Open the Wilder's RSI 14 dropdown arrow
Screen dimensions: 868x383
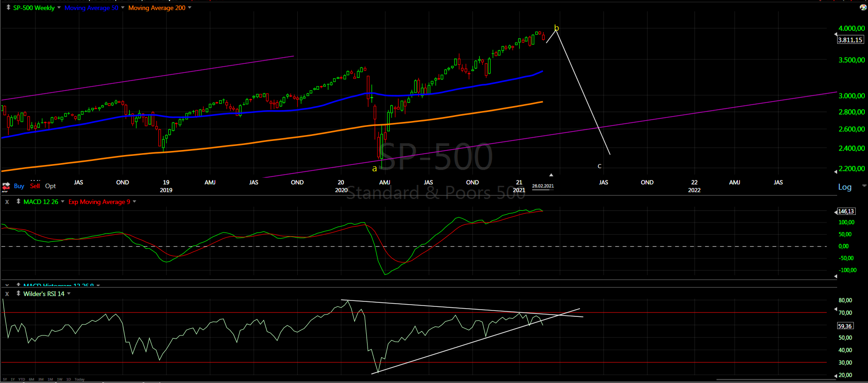tap(69, 294)
